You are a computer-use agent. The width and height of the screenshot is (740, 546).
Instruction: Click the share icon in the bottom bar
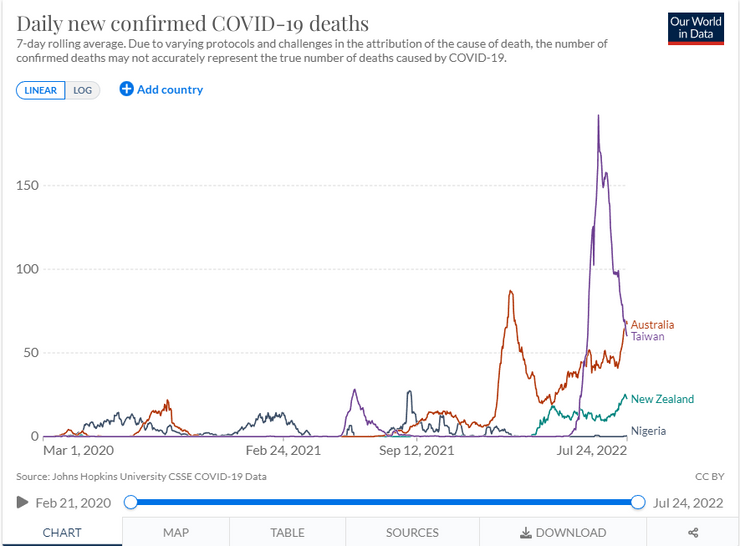693,533
